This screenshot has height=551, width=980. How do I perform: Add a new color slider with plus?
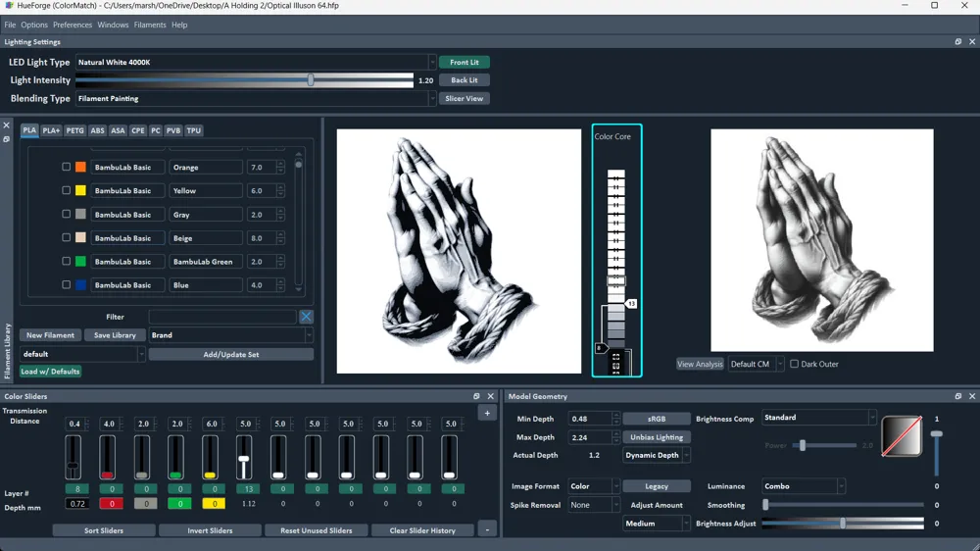(487, 413)
